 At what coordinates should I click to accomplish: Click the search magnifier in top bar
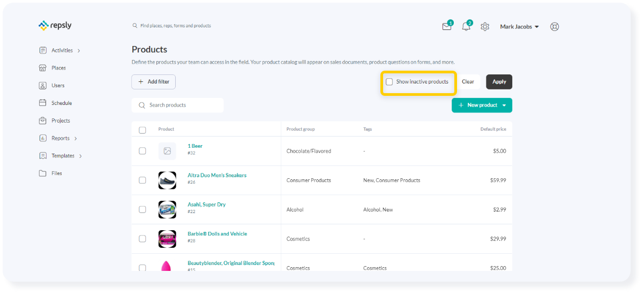click(134, 26)
